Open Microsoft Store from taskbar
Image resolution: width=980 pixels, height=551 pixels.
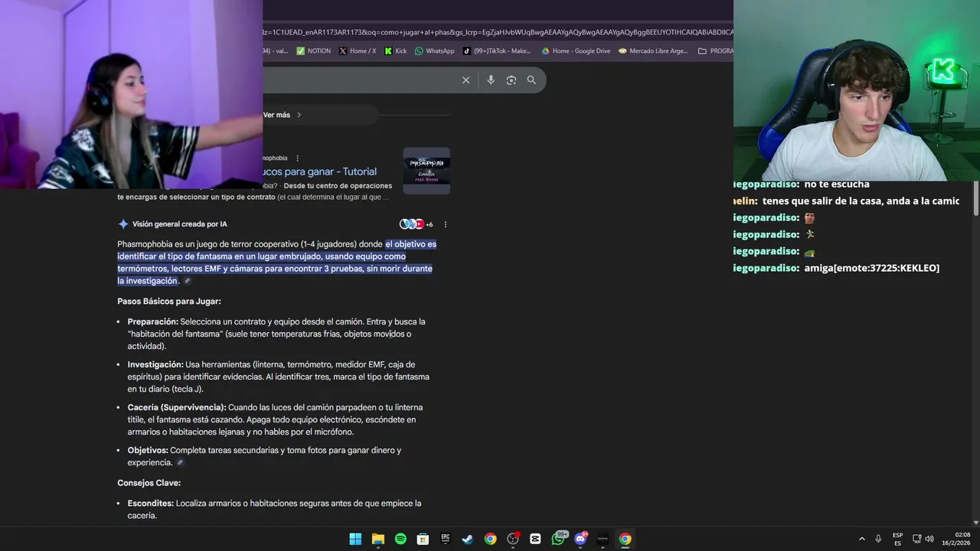click(423, 539)
